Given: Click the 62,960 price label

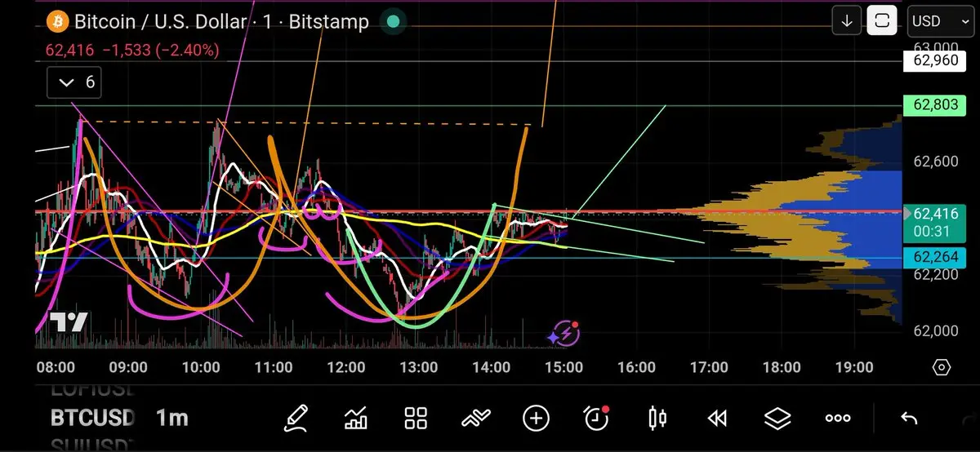Looking at the screenshot, I should pos(936,60).
